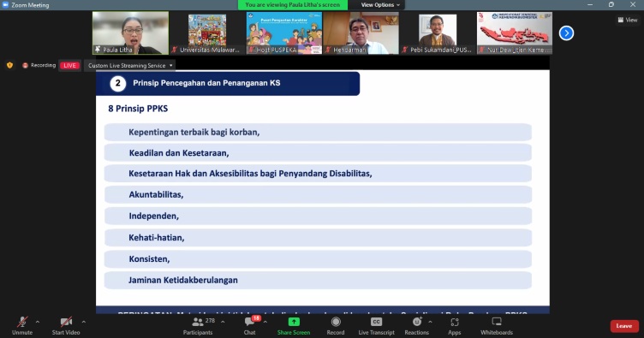Click the green viewing Paula Litha's screen banner
The width and height of the screenshot is (644, 338).
pos(292,5)
